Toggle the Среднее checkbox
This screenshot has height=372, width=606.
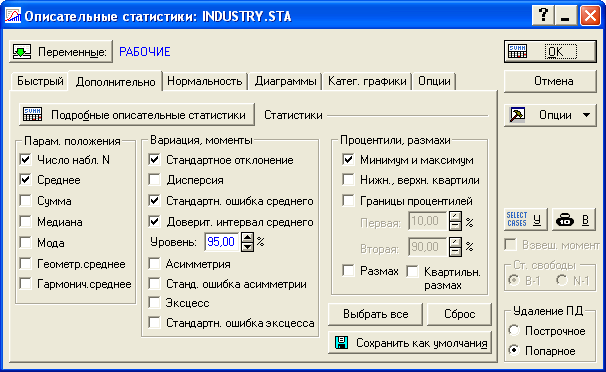(x=26, y=180)
